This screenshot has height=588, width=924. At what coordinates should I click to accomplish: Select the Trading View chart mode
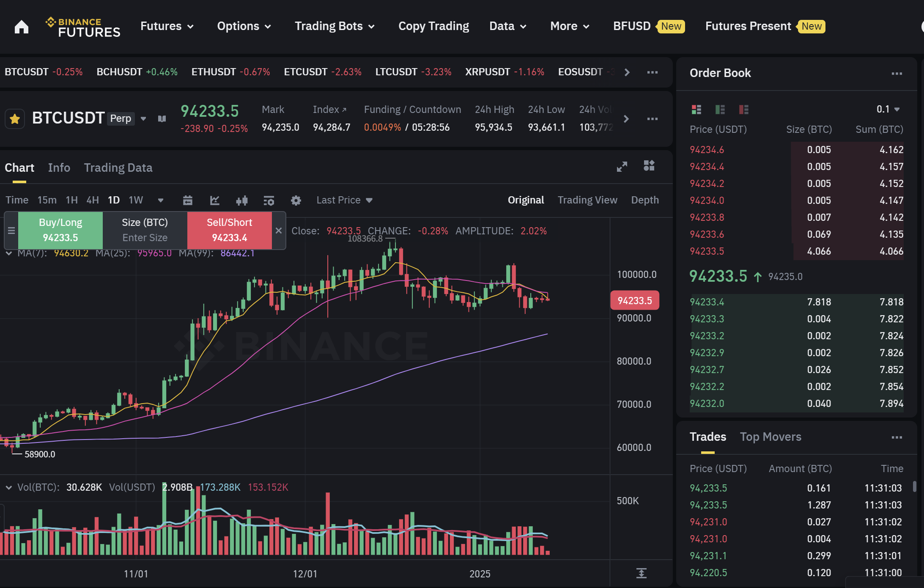tap(587, 200)
